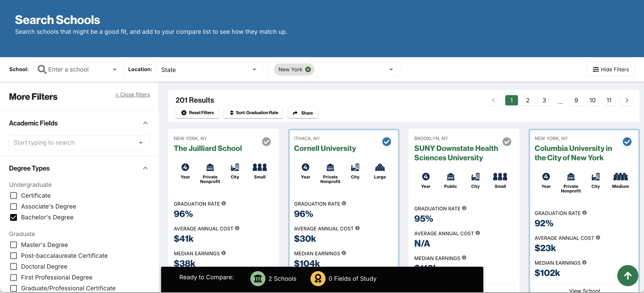644x293 pixels.
Task: Click the search magnifier icon in School field
Action: coord(42,69)
